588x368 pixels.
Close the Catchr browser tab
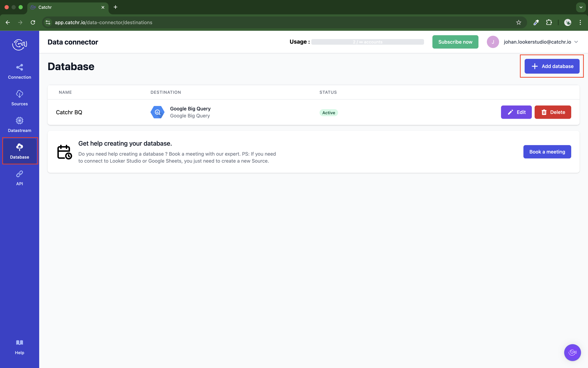coord(103,7)
